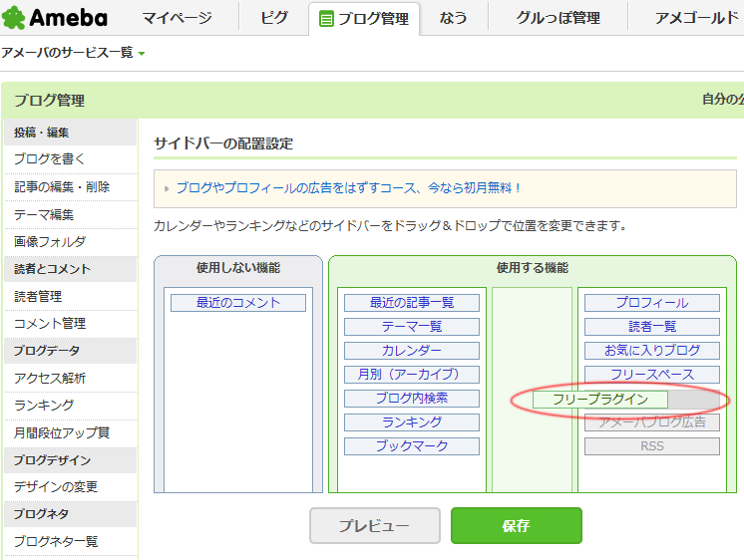Select ブログ内検索 module
The height and width of the screenshot is (560, 744).
pos(412,399)
